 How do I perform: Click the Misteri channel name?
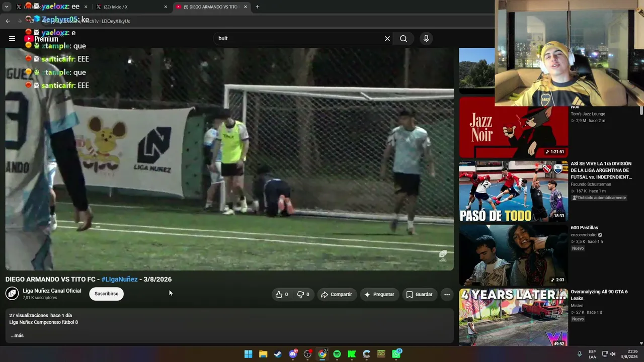click(577, 306)
